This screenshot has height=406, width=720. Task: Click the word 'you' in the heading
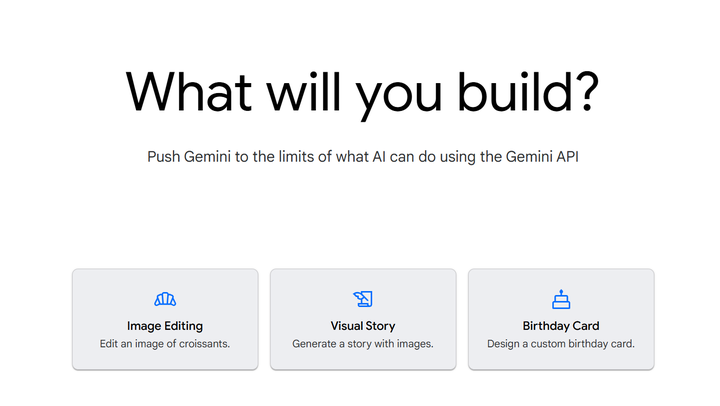399,98
